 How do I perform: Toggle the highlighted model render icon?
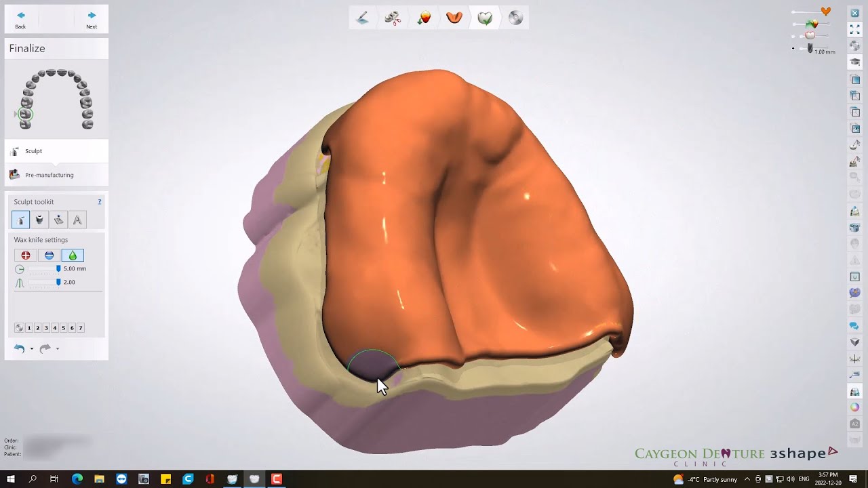855,392
